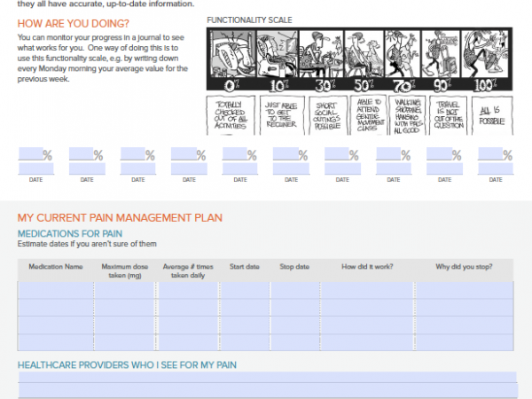Click first row Start date cell
This screenshot has height=399, width=532.
[245, 290]
